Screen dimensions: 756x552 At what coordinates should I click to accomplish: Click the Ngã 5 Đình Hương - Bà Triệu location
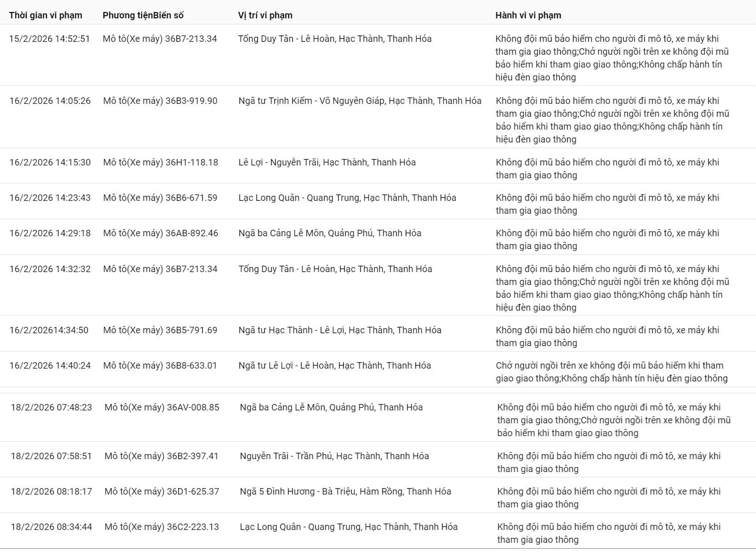coord(345,491)
